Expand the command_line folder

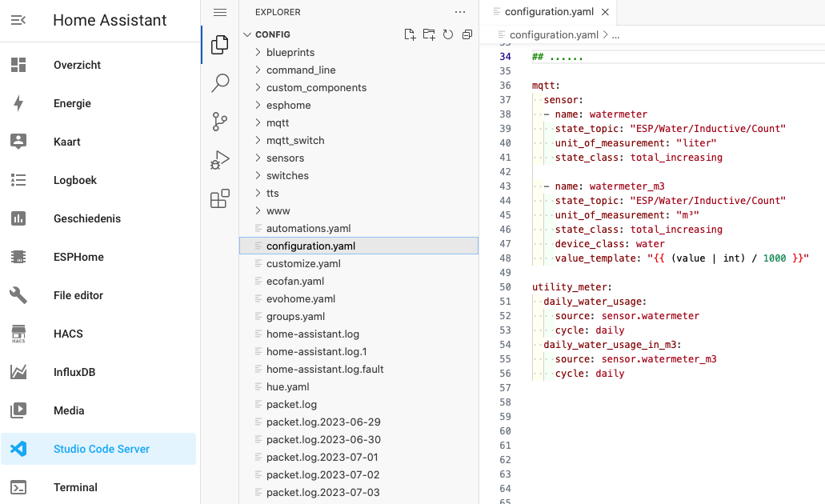258,70
